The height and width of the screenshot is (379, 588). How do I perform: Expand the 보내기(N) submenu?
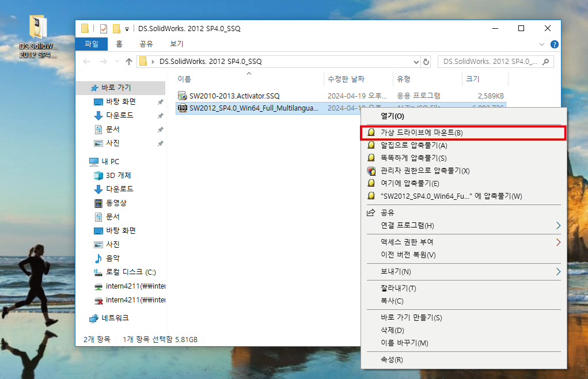point(464,271)
